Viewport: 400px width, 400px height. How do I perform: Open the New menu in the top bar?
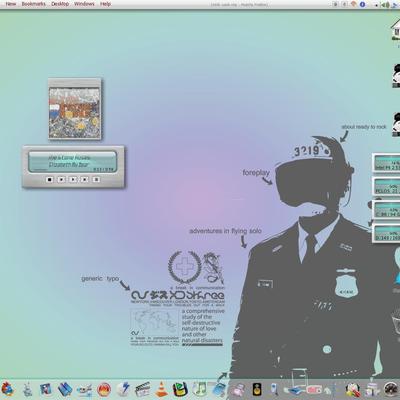11,4
